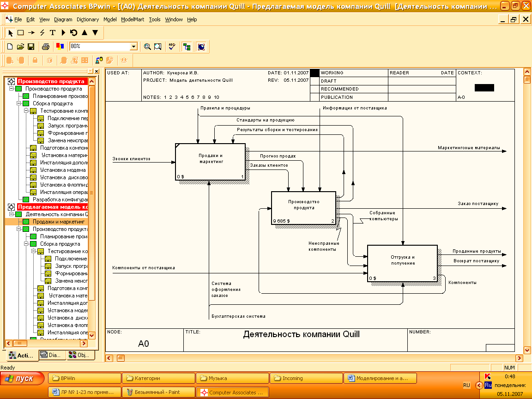Open the Diagram Dictionary editor triangle tool
Image resolution: width=532 pixels, height=399 pixels.
coord(63,33)
